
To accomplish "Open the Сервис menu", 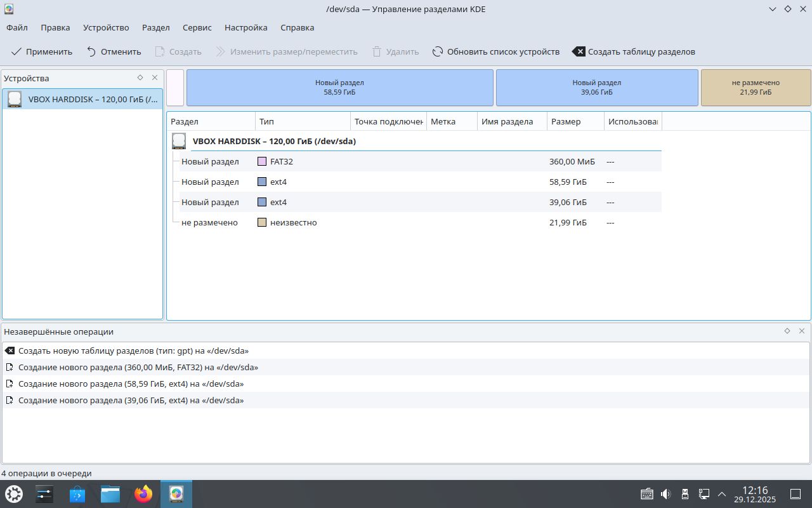I will 197,27.
